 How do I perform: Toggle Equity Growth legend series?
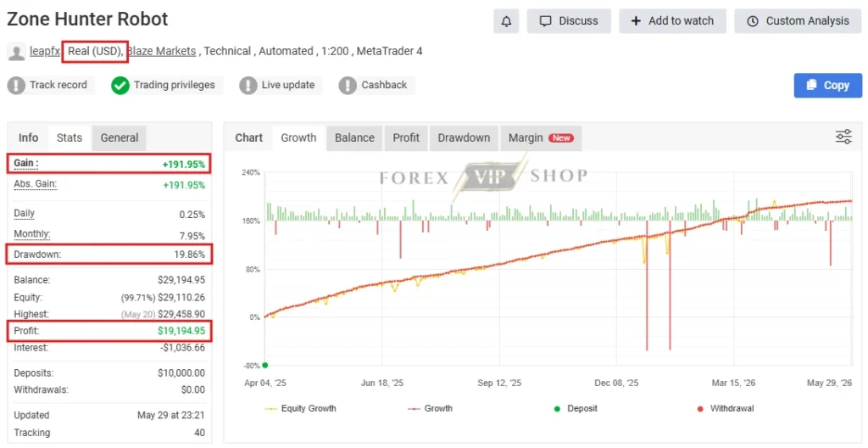[301, 409]
